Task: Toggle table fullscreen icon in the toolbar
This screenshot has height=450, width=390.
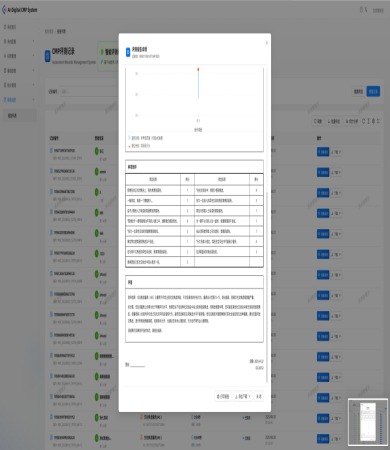Action: pos(378,121)
